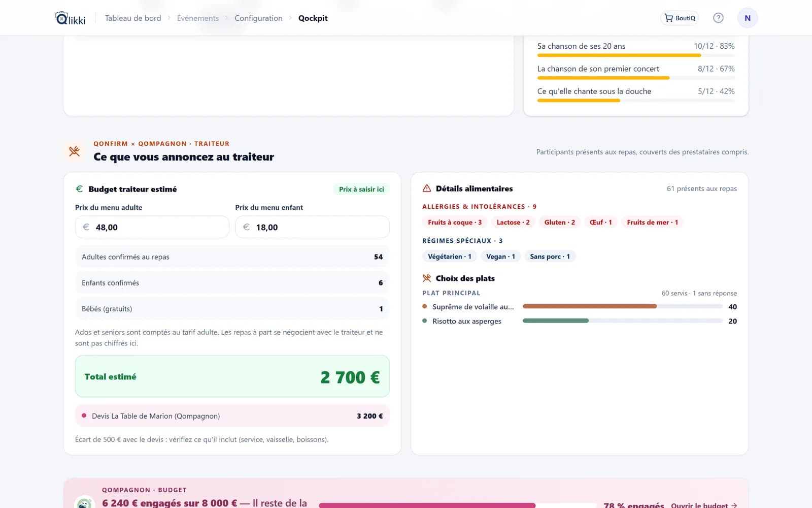Image resolution: width=812 pixels, height=508 pixels.
Task: Click the euro symbol in child price field
Action: point(246,227)
